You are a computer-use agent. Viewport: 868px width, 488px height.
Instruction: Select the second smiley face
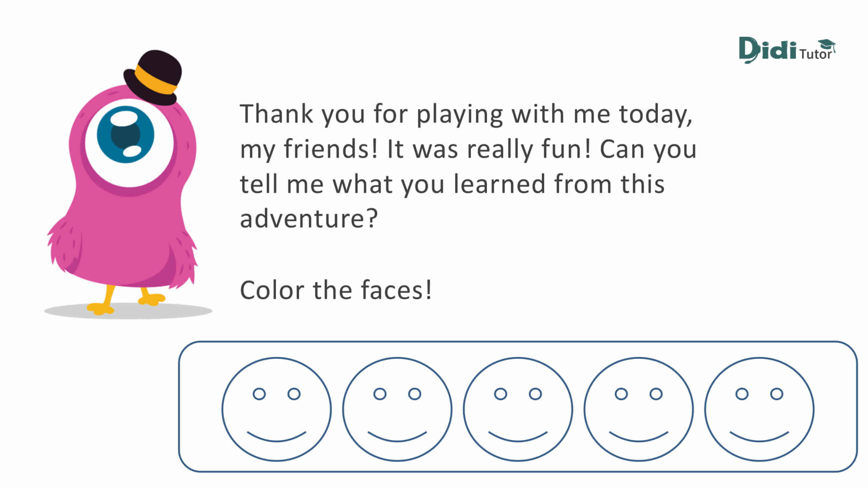pyautogui.click(x=397, y=409)
